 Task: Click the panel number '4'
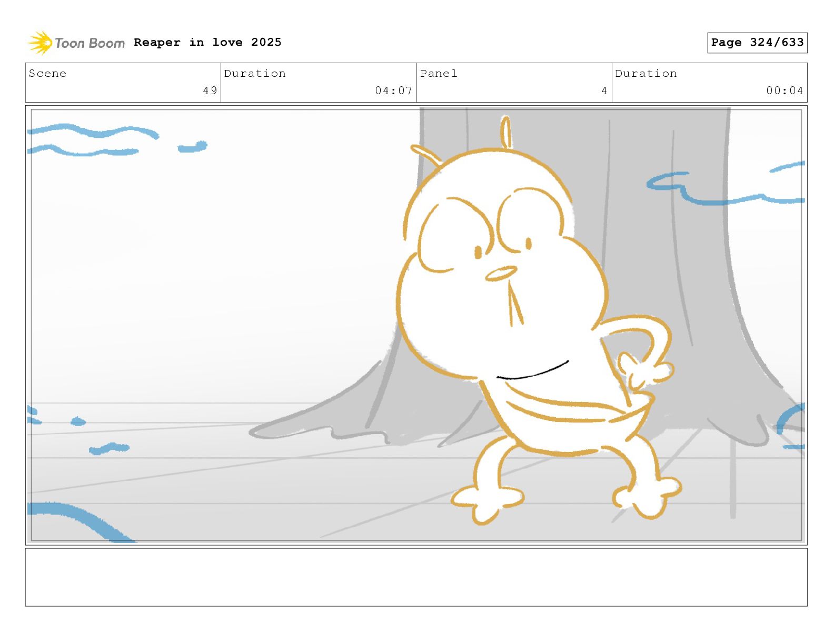604,90
